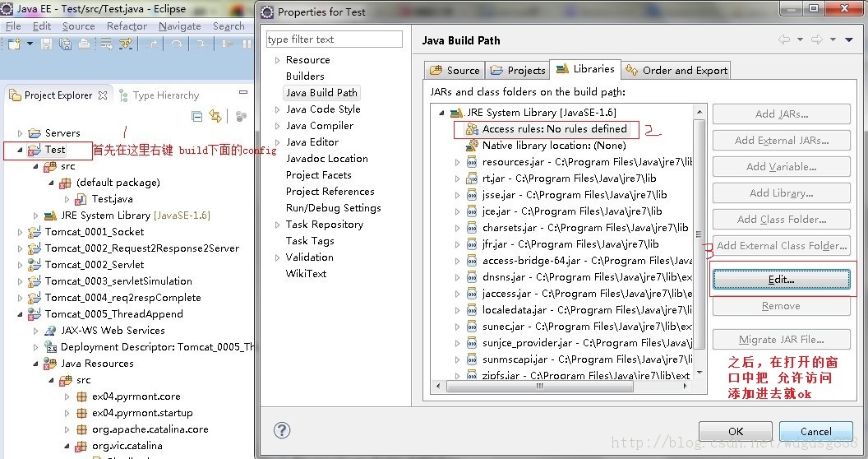Select WikiText in properties list
The height and width of the screenshot is (459, 868).
[x=306, y=274]
